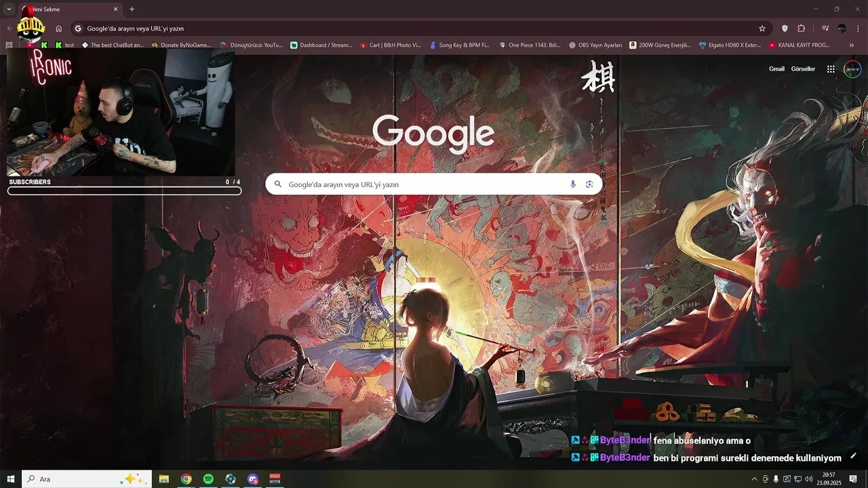Show hidden tray icons chevron
The height and width of the screenshot is (488, 868).
coord(754,479)
